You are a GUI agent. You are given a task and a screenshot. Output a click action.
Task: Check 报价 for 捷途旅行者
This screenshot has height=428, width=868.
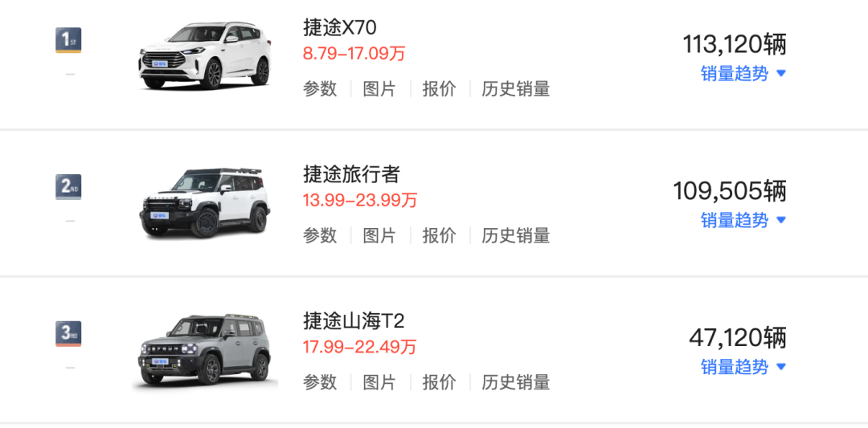coord(440,235)
